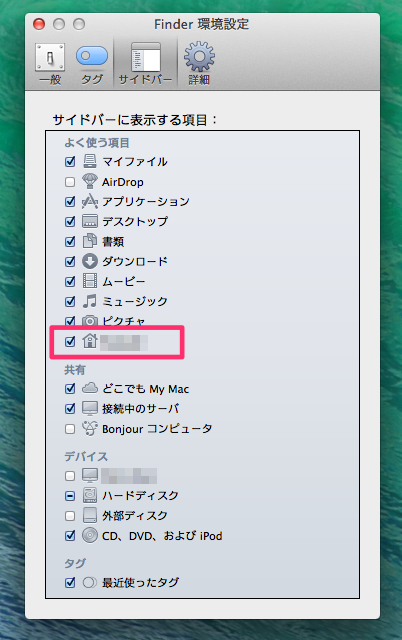Open the 詳細 (Advanced) gear tab
The width and height of the screenshot is (402, 640).
[199, 64]
